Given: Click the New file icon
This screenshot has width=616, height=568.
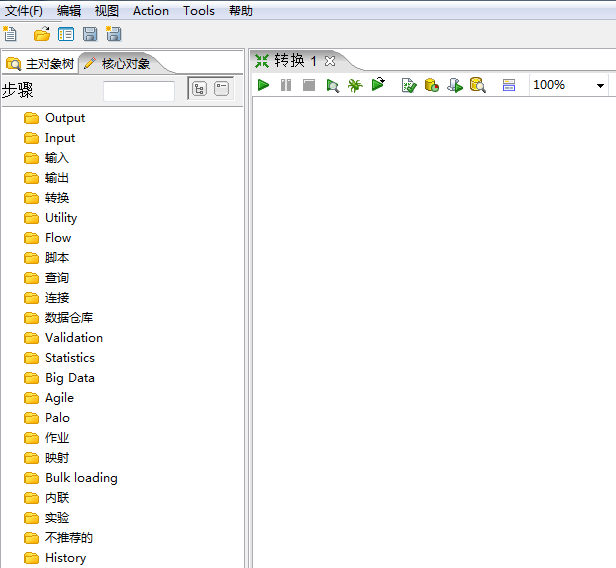Looking at the screenshot, I should coord(10,34).
